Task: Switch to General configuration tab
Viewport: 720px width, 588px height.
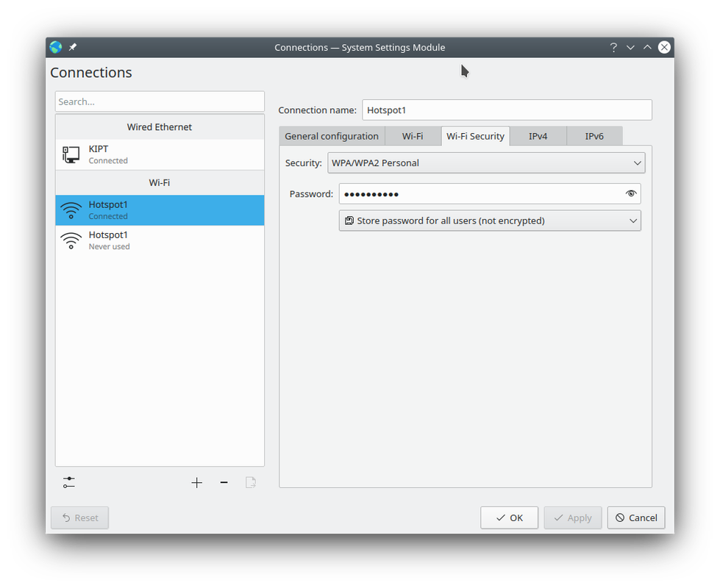Action: [x=332, y=136]
